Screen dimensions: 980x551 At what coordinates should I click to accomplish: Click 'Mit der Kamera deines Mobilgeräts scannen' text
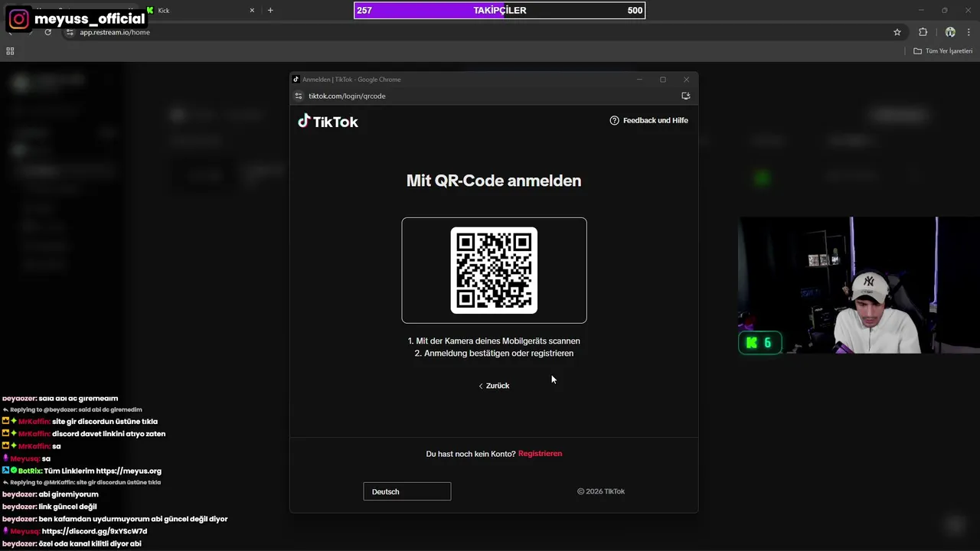[x=498, y=341]
